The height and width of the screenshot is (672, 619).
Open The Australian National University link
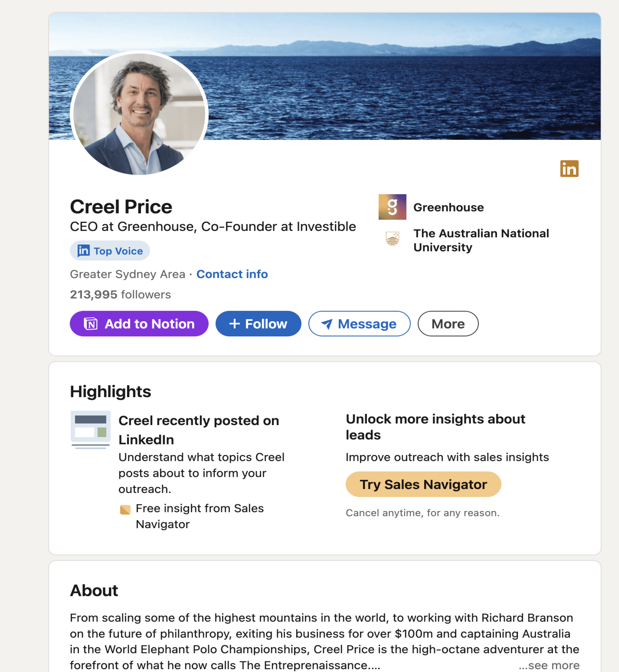click(x=481, y=240)
